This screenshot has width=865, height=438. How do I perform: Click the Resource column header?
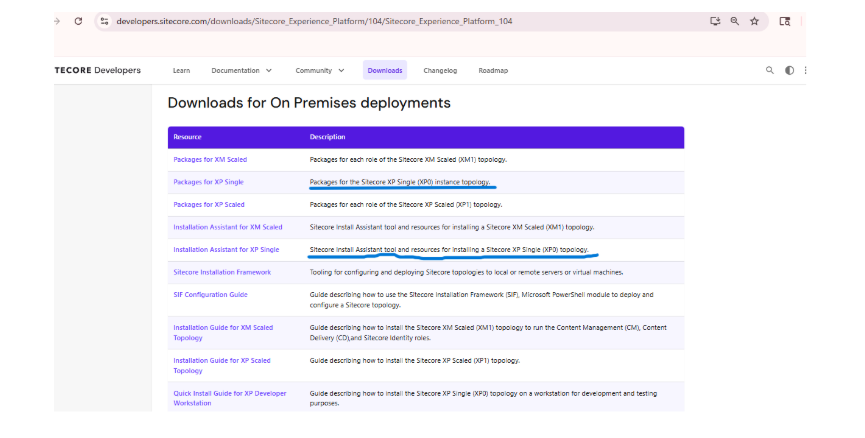[x=188, y=137]
